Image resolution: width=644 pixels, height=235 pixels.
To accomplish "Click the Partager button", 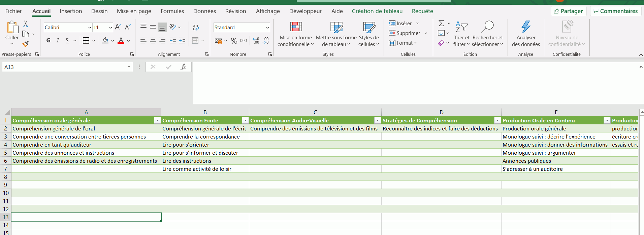I will 569,11.
